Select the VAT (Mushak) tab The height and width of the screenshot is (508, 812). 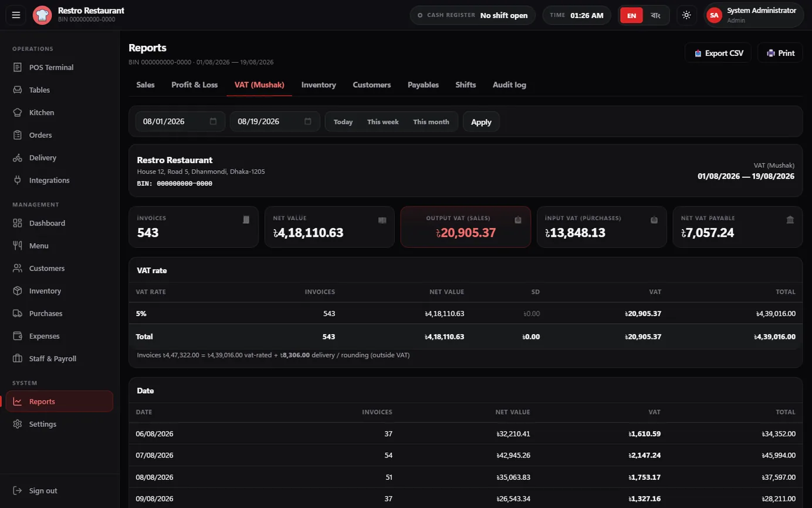pyautogui.click(x=259, y=85)
